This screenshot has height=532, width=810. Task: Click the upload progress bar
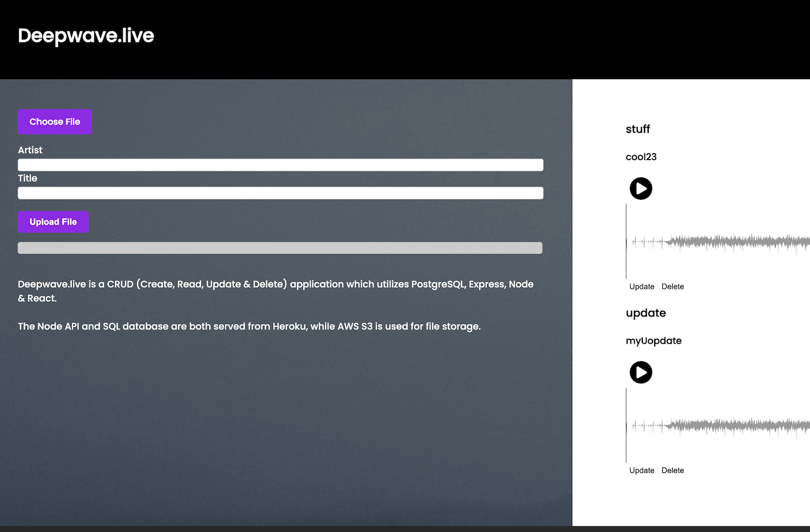[280, 248]
